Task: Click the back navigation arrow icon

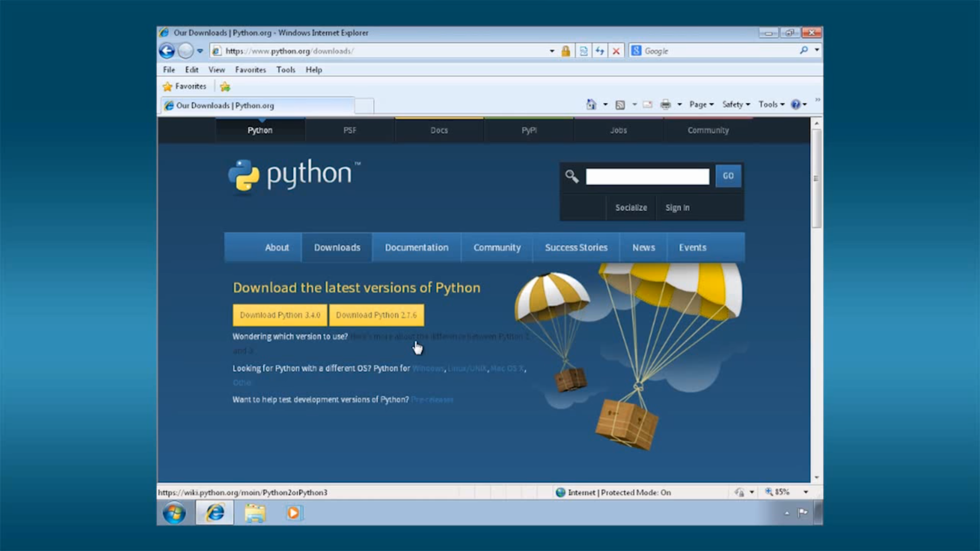Action: click(167, 51)
